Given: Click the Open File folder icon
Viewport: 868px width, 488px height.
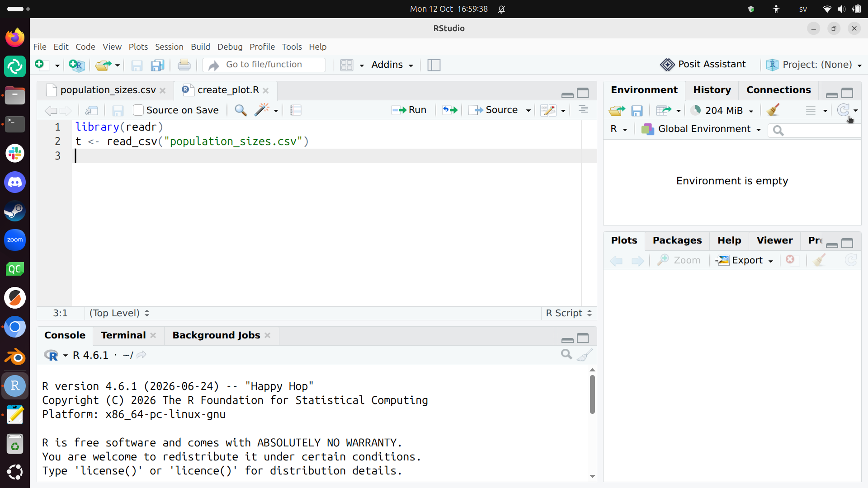Looking at the screenshot, I should pyautogui.click(x=103, y=65).
